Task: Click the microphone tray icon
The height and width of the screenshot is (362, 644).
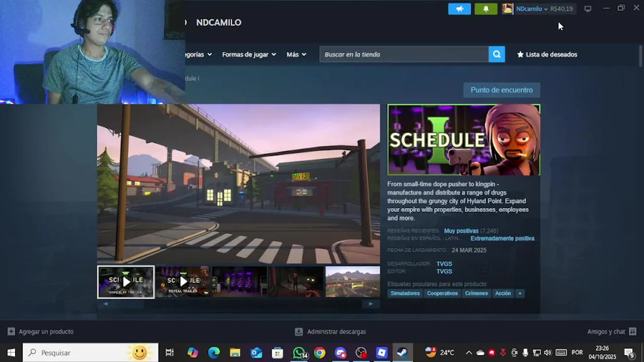Action: pos(525,352)
